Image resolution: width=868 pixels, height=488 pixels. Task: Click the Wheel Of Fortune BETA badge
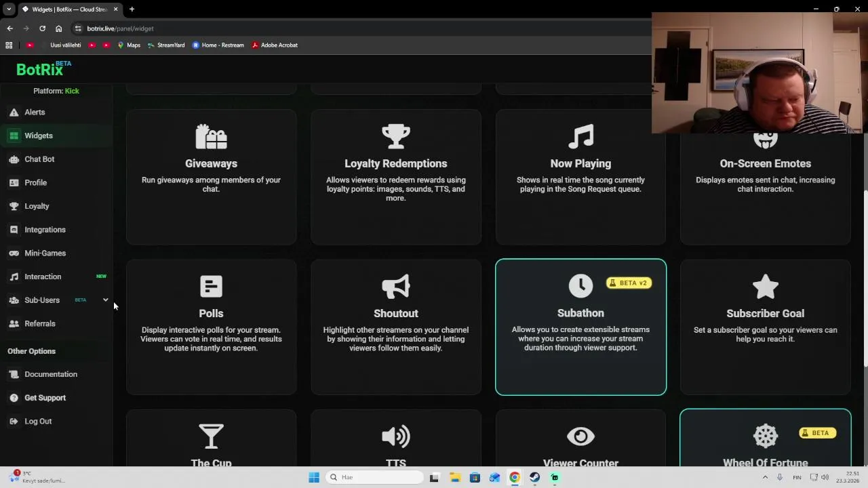pyautogui.click(x=816, y=432)
